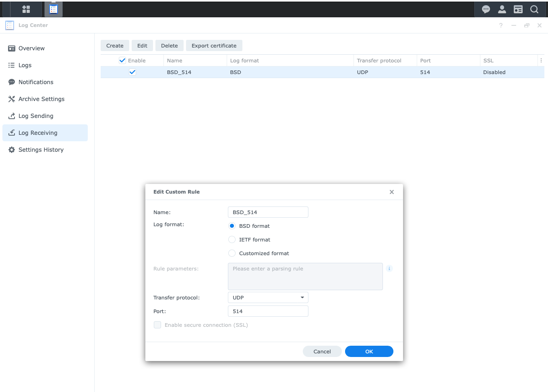Uncheck the enable box for BSD_514
This screenshot has width=548, height=392.
[132, 72]
